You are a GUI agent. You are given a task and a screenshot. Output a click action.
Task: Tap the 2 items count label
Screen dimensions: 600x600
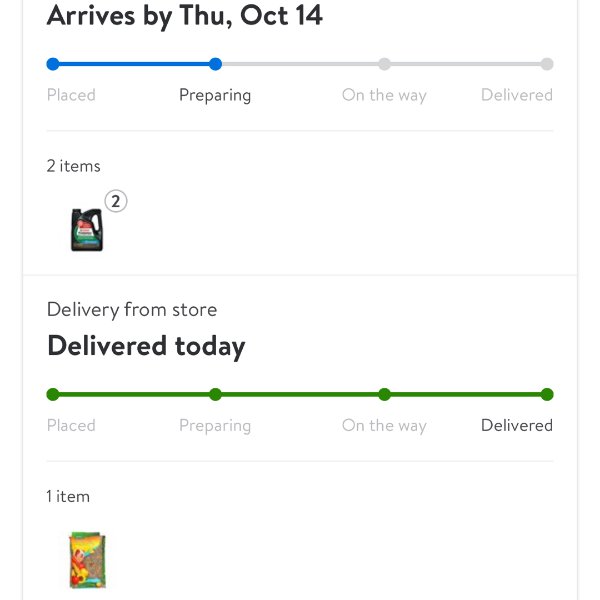point(73,166)
